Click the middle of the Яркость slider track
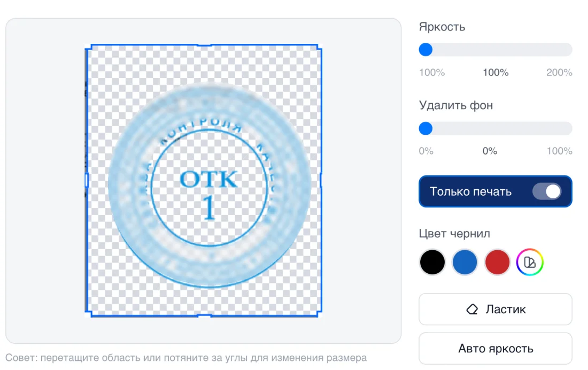588x370 pixels. click(496, 50)
